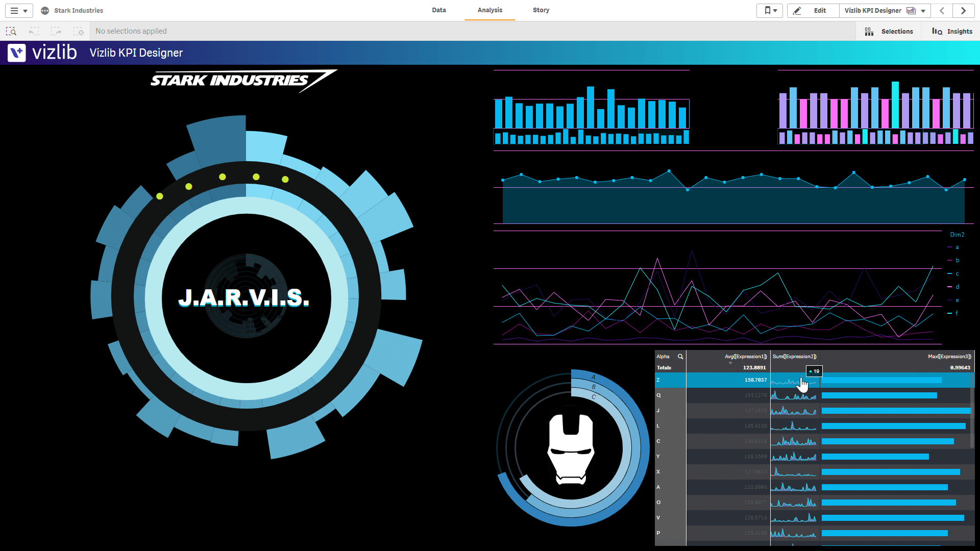This screenshot has width=980, height=551.
Task: Click segment label C on the donut
Action: (x=594, y=396)
